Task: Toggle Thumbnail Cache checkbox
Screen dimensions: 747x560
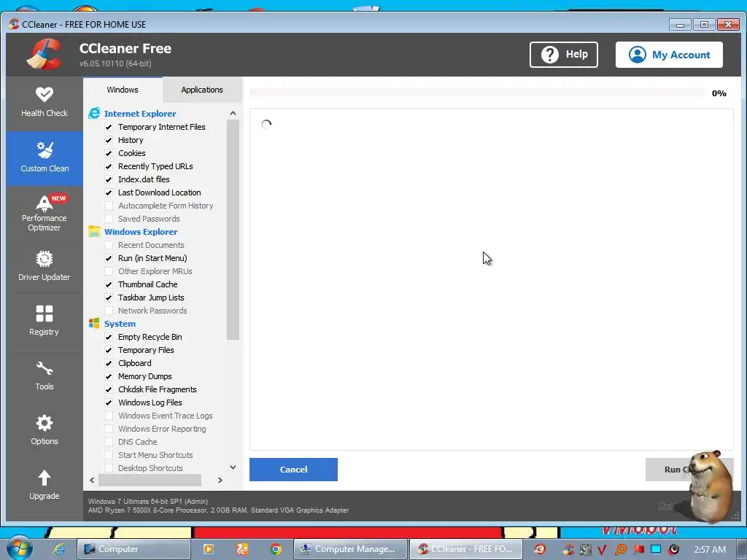Action: pyautogui.click(x=109, y=284)
